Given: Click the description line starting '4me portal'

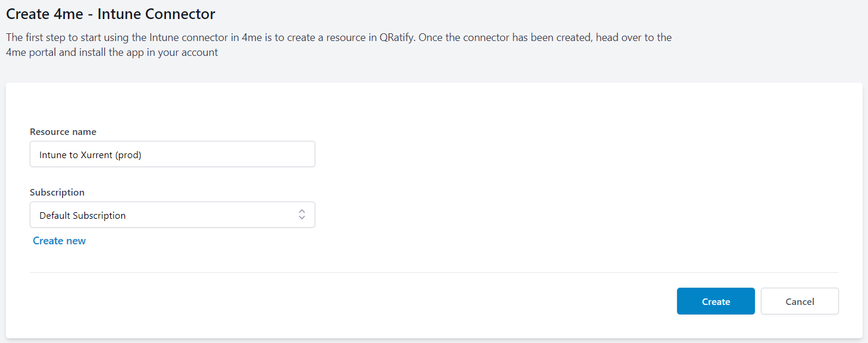Looking at the screenshot, I should 112,52.
